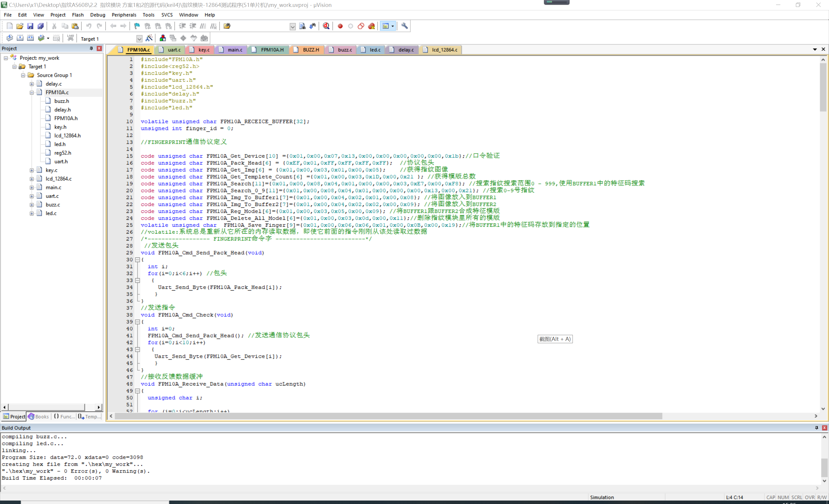Click the Rebuild all target files icon
Screen dimensions: 829x504
click(x=31, y=38)
